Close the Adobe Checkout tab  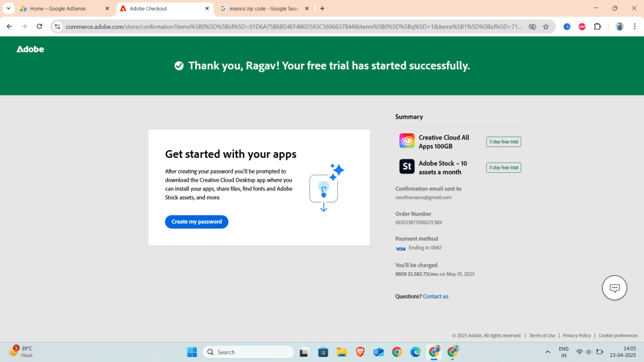click(x=207, y=9)
